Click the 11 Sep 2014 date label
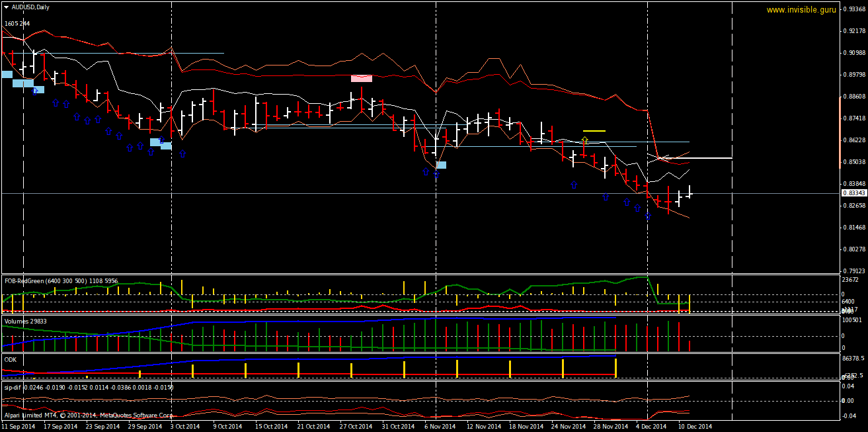 point(18,427)
